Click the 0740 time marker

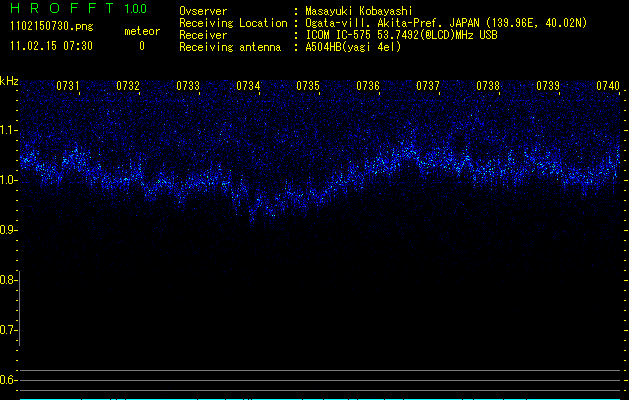(x=607, y=86)
